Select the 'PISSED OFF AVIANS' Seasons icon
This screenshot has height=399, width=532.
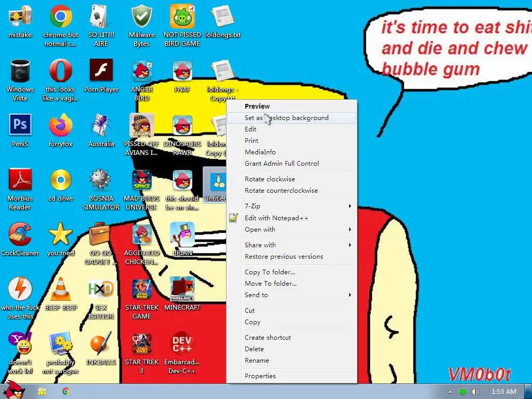click(141, 135)
